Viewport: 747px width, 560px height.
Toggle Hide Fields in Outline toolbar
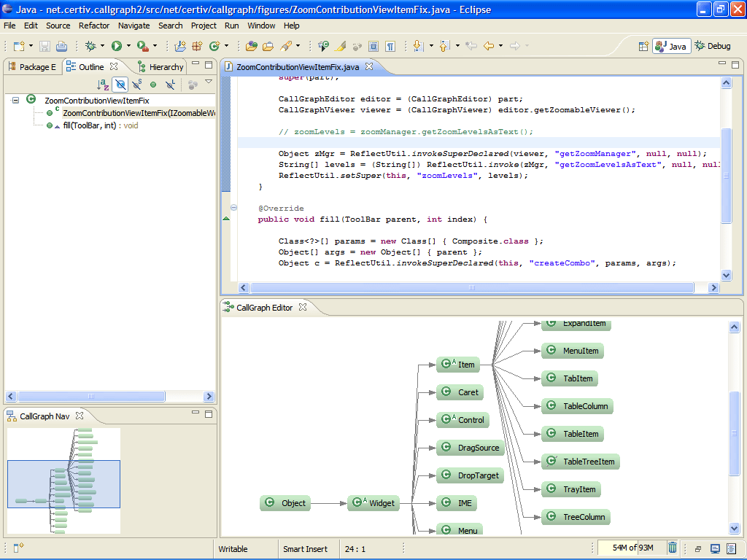120,85
